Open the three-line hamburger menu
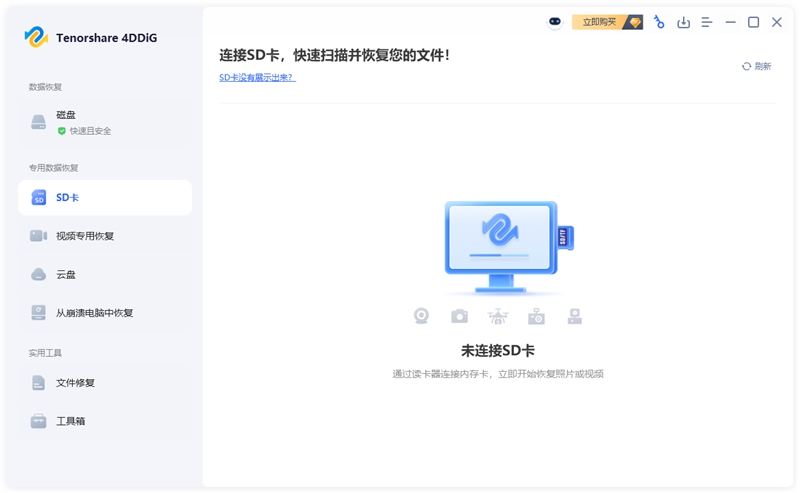Image resolution: width=800 pixels, height=493 pixels. click(707, 22)
